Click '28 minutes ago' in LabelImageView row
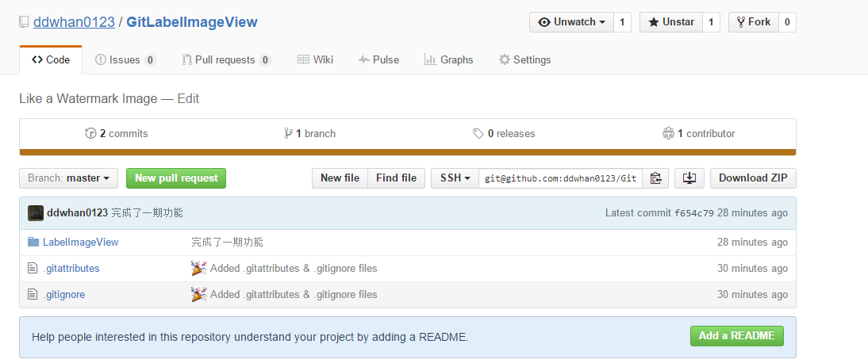The image size is (868, 363). (x=752, y=243)
